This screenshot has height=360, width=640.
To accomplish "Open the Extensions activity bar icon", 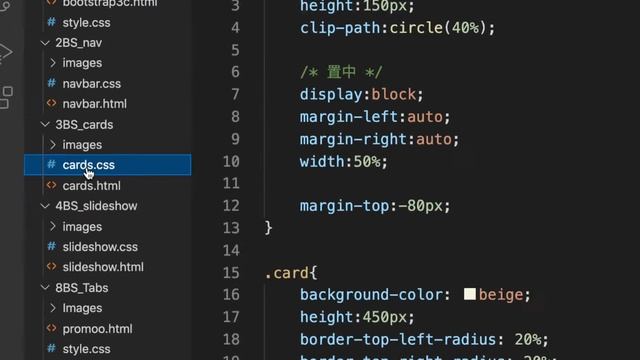I will (6, 98).
